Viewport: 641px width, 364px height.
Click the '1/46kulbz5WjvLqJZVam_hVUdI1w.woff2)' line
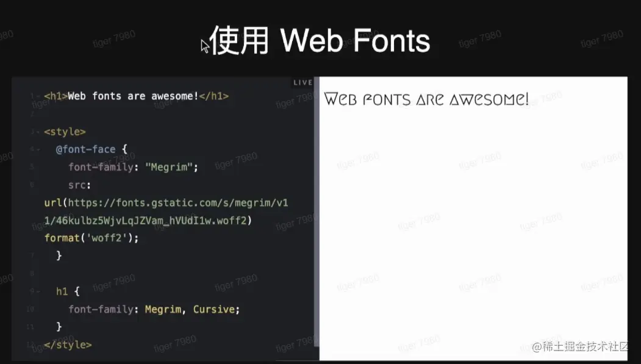[148, 221]
